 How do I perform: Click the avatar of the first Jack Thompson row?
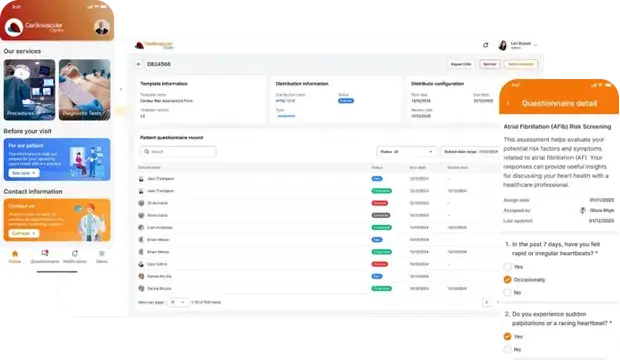point(141,179)
